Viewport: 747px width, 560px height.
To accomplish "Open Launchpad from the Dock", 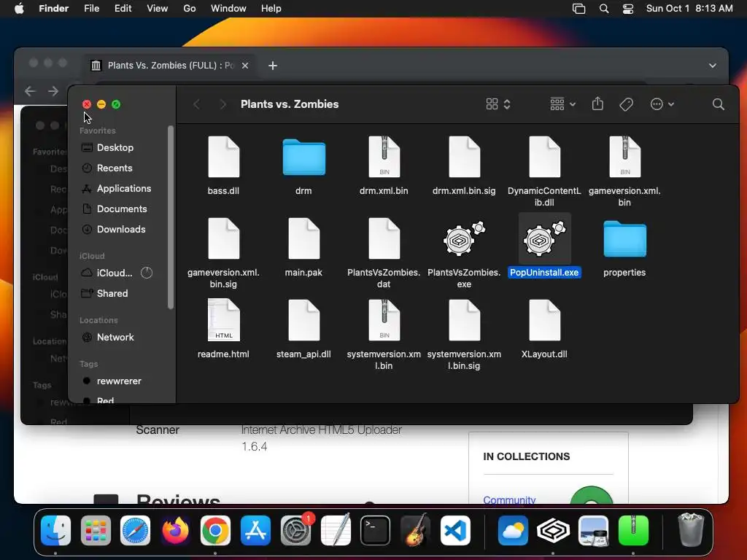I will [x=96, y=531].
